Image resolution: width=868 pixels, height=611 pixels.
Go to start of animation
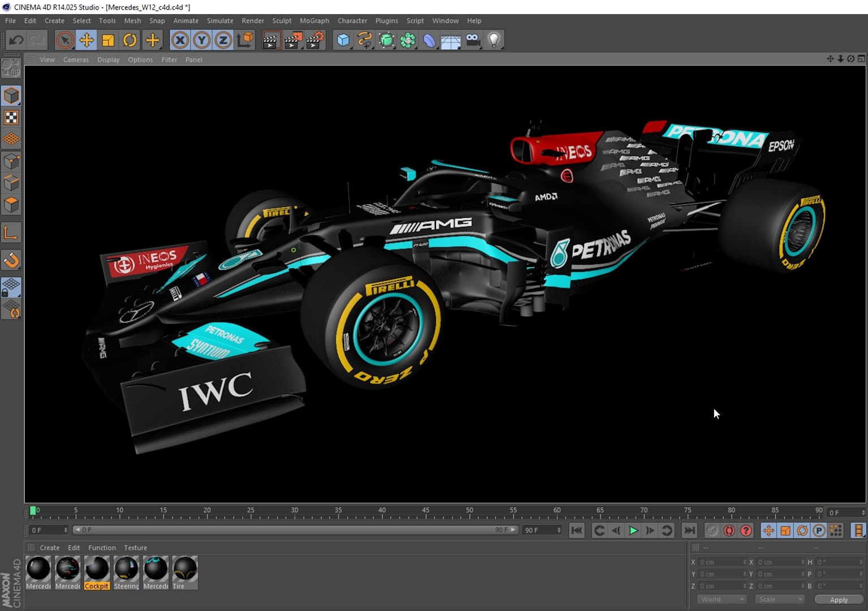(577, 530)
